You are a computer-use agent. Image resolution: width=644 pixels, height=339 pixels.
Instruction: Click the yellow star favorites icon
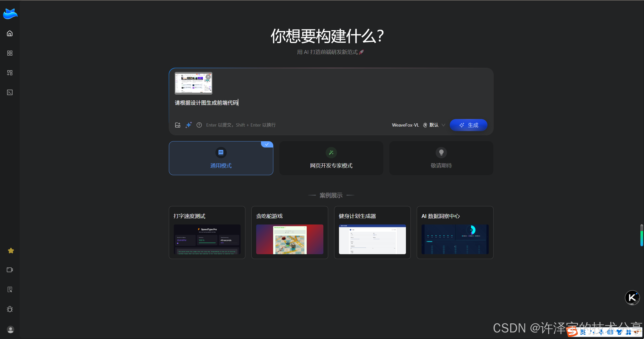11,250
